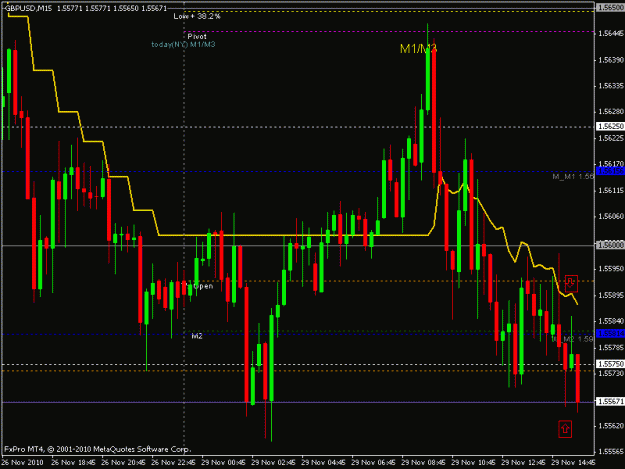This screenshot has width=625, height=469.
Task: Click the '26 Nov 18:45' time label
Action: tap(73, 463)
